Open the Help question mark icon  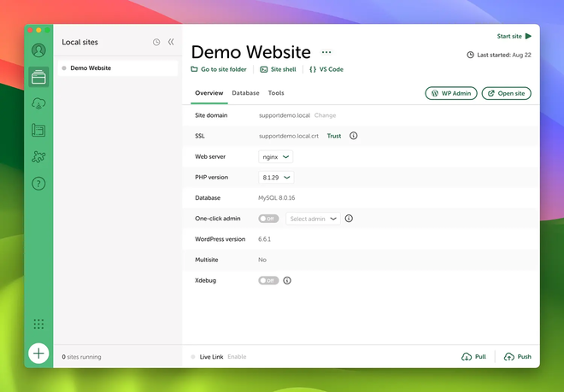(x=38, y=184)
